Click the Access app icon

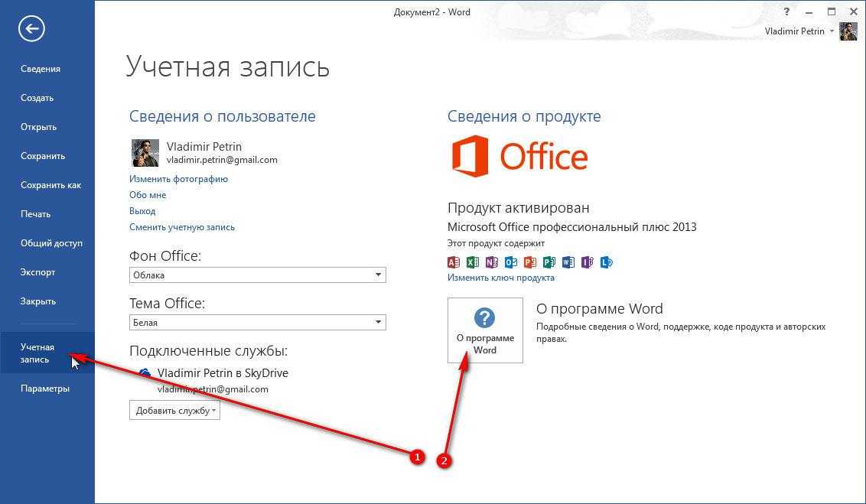click(454, 262)
